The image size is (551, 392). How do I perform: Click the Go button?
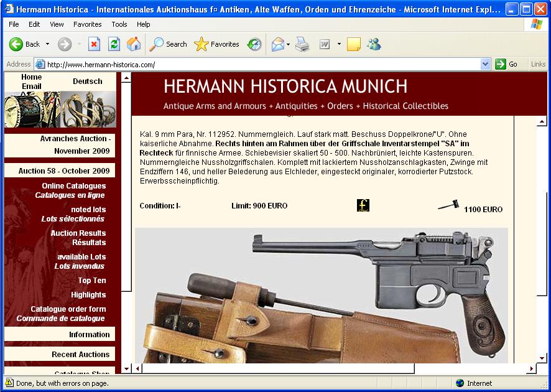point(506,64)
